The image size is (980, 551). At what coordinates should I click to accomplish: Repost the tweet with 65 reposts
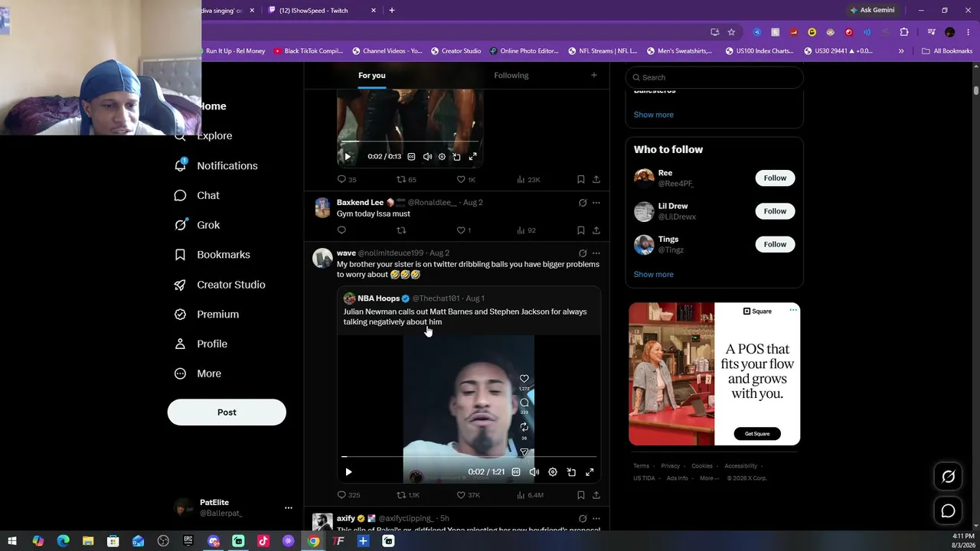(x=407, y=180)
